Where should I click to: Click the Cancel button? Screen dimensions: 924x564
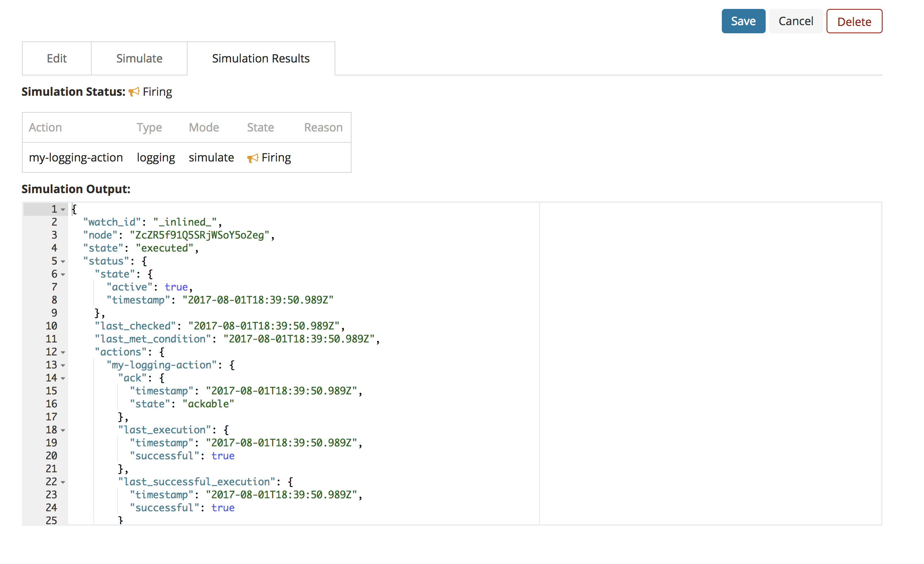point(795,21)
